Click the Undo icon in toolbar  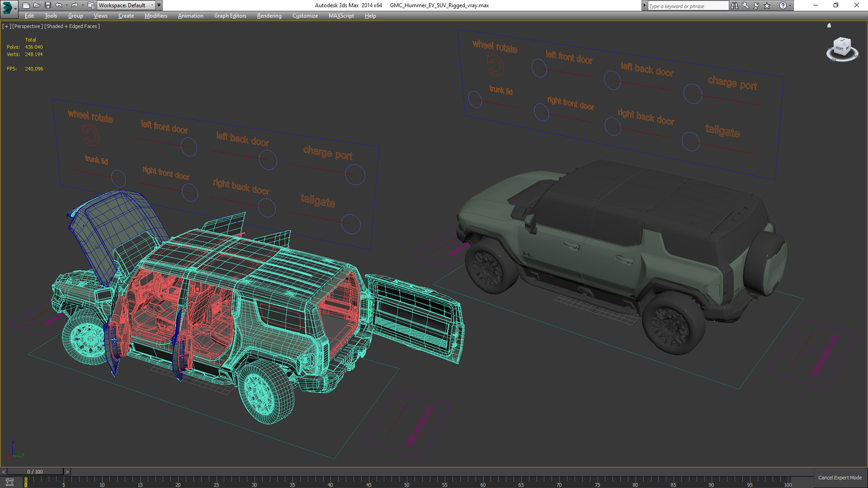57,5
